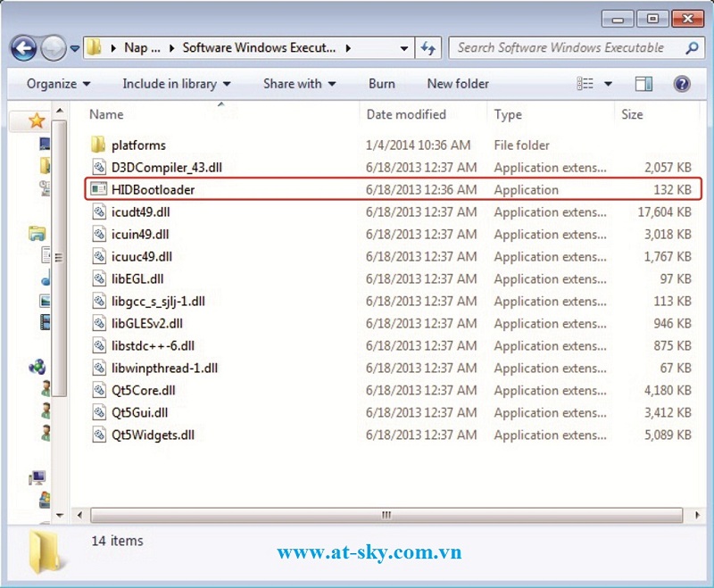714x588 pixels.
Task: Click the Change your view icon
Action: point(585,84)
